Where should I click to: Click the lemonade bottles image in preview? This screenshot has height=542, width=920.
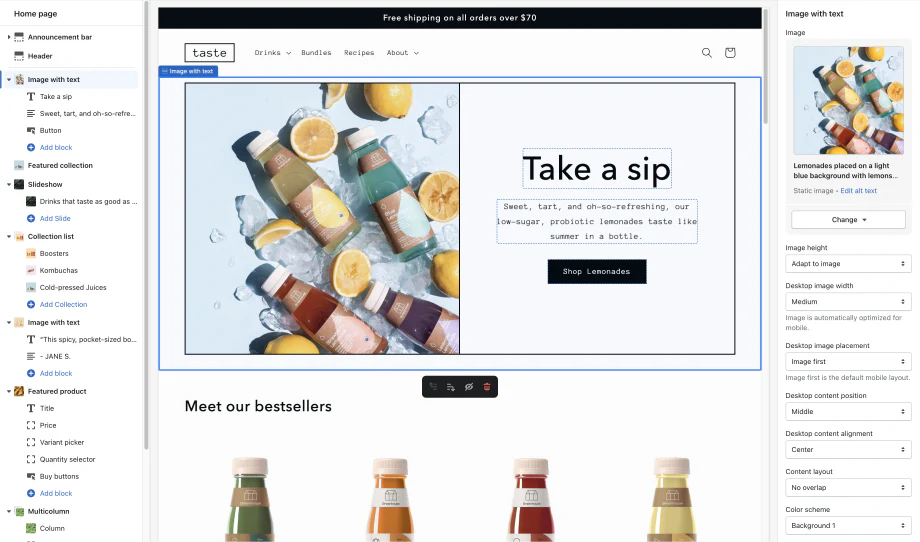coord(322,218)
